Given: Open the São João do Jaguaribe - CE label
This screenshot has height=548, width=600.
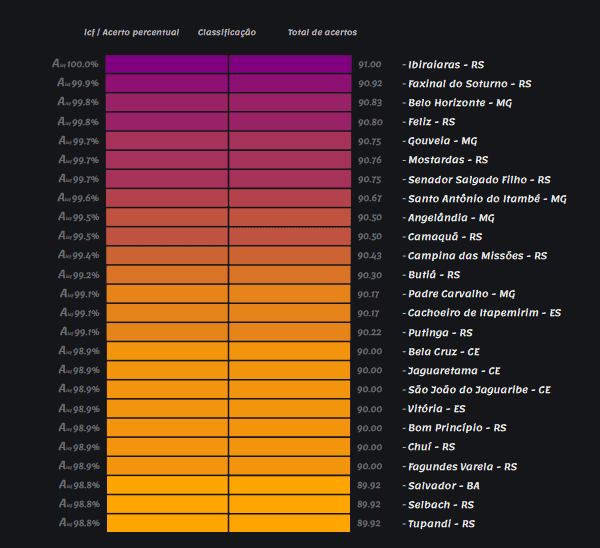Looking at the screenshot, I should click(x=478, y=390).
